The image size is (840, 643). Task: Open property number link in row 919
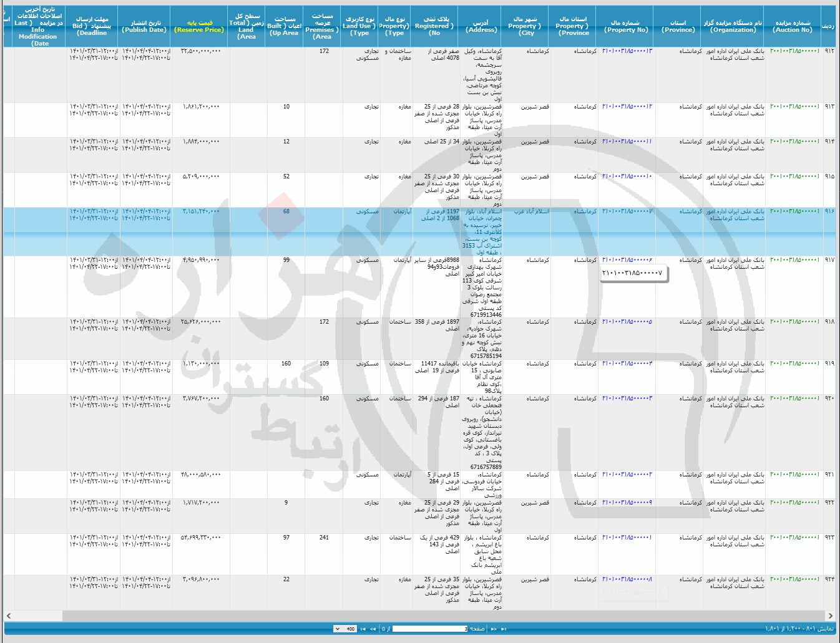(x=627, y=364)
